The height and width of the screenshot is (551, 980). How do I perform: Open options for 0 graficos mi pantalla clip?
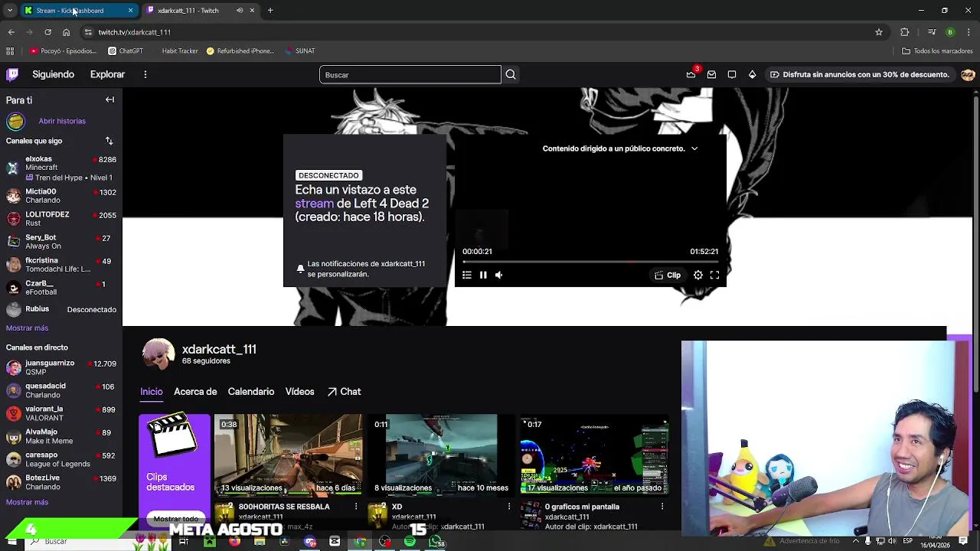662,507
